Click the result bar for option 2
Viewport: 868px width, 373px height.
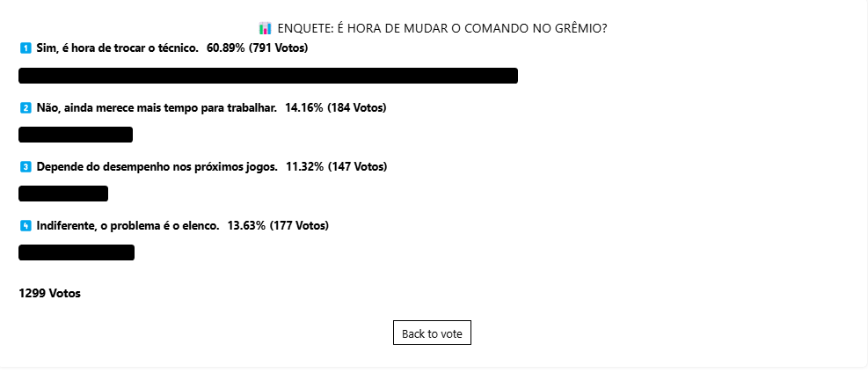pyautogui.click(x=76, y=135)
